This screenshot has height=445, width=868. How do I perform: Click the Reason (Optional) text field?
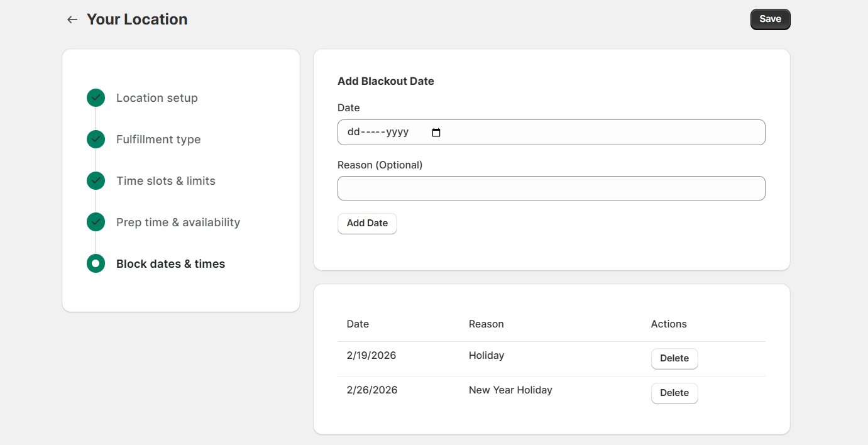point(551,189)
